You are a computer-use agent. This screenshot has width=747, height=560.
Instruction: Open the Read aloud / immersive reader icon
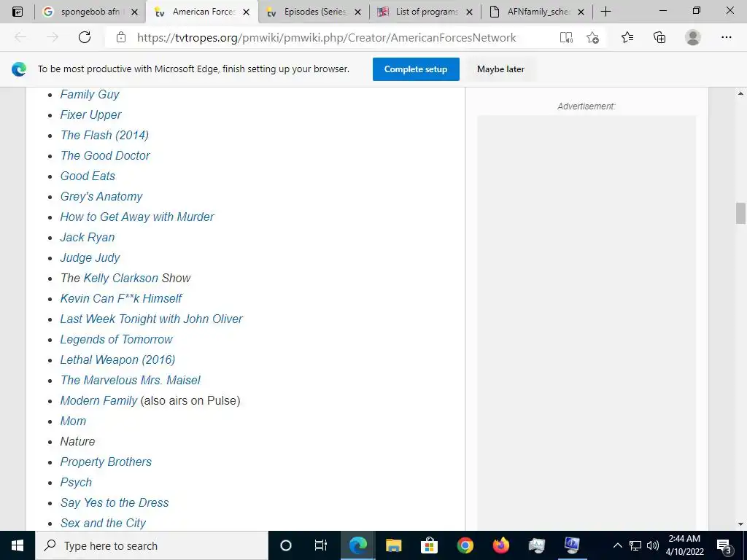pos(566,37)
